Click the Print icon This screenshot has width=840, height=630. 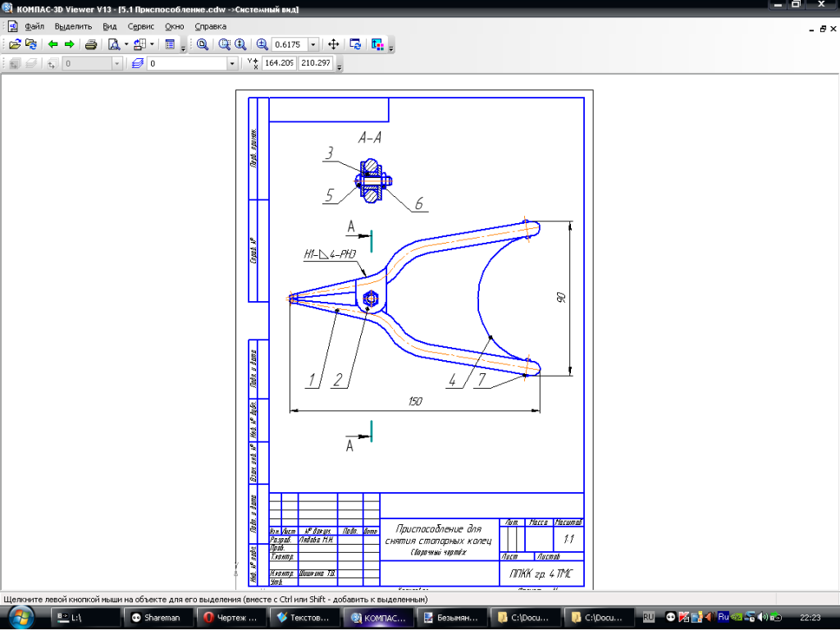pos(90,44)
